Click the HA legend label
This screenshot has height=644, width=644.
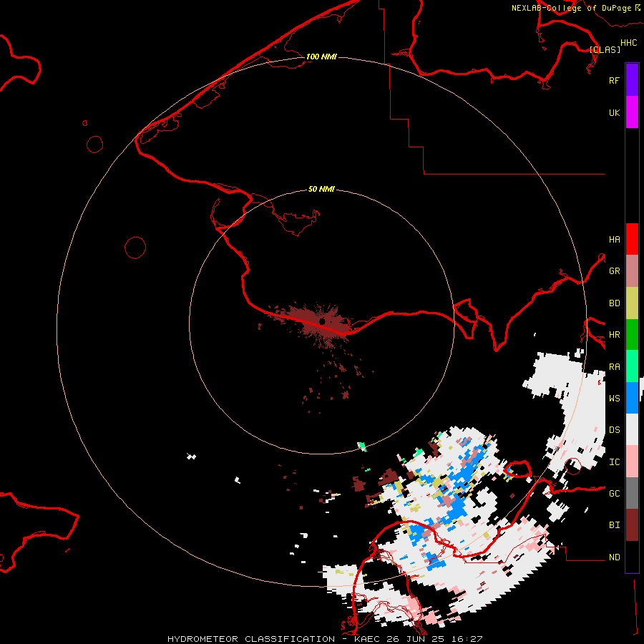614,240
